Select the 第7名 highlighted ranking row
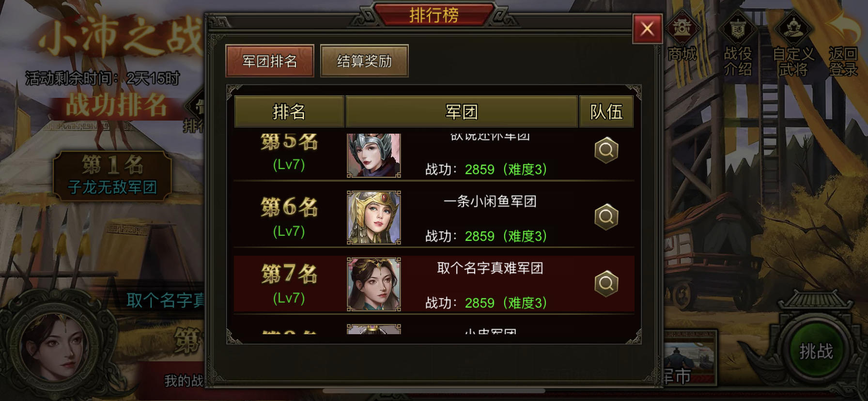868x401 pixels. click(x=434, y=284)
